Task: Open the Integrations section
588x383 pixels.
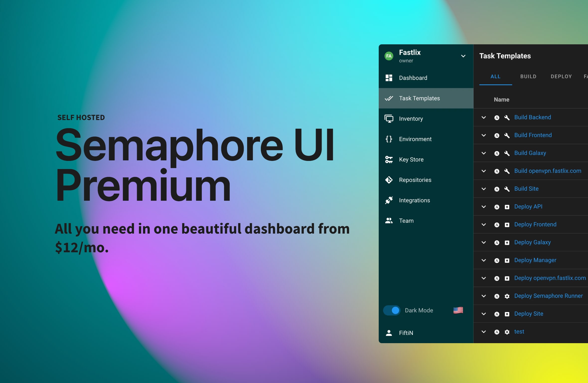Action: click(414, 200)
